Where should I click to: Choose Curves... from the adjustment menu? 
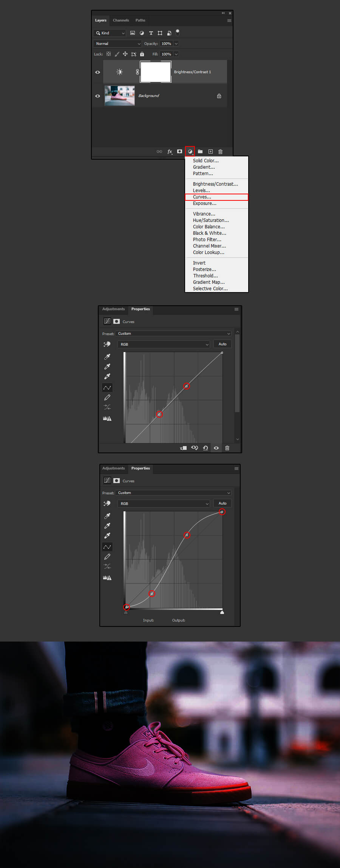click(x=216, y=197)
